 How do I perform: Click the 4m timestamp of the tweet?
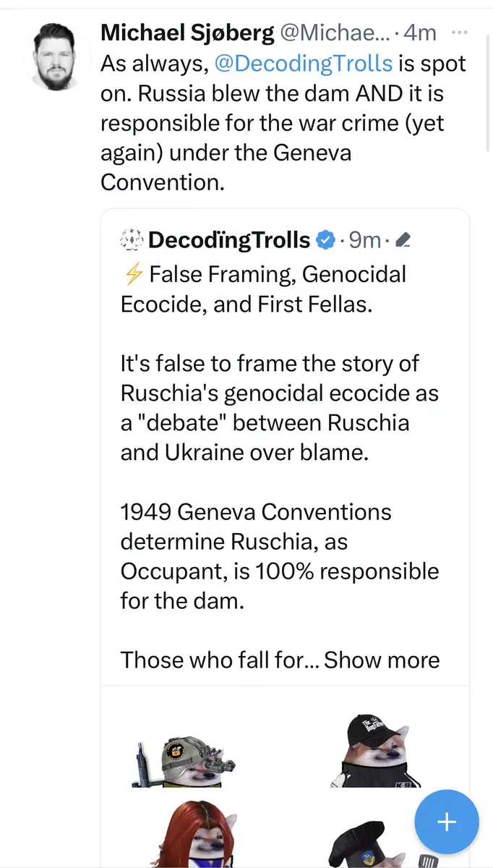(x=421, y=33)
